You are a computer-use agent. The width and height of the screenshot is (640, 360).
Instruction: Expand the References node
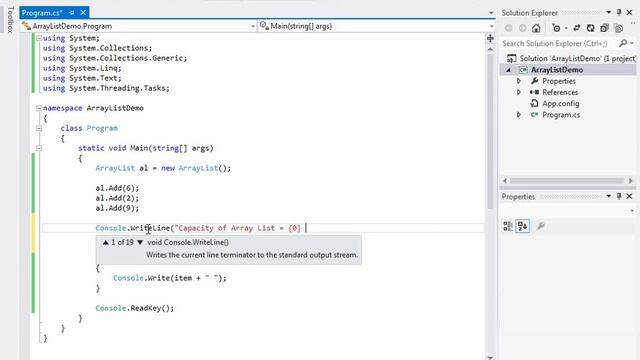click(x=519, y=92)
